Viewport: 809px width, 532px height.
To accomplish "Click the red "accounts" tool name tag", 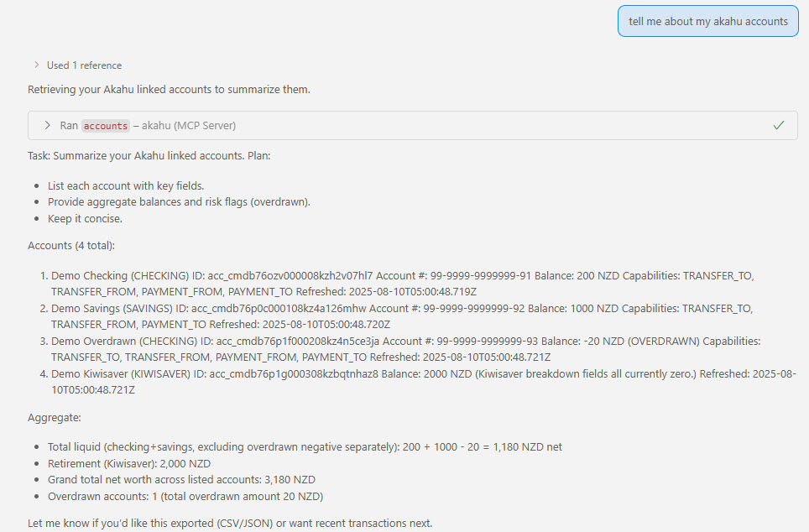I will tap(105, 126).
